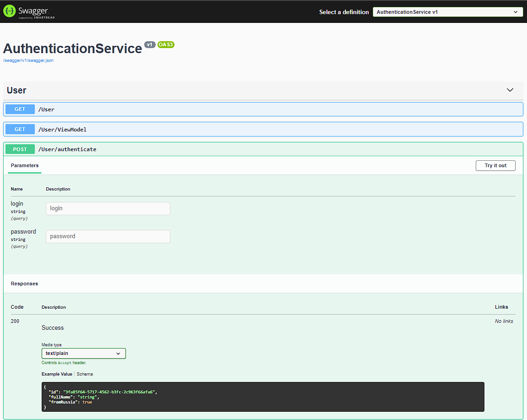Click inside the password input field

pos(108,236)
